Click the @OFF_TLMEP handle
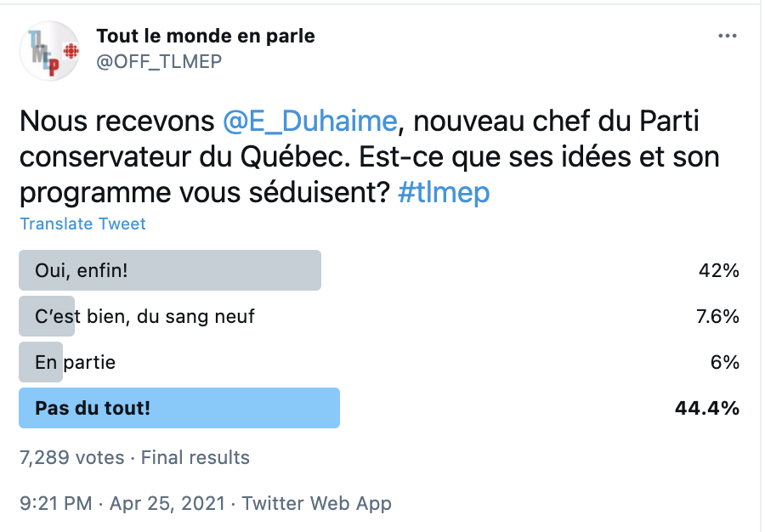Image resolution: width=765 pixels, height=532 pixels. [x=159, y=61]
